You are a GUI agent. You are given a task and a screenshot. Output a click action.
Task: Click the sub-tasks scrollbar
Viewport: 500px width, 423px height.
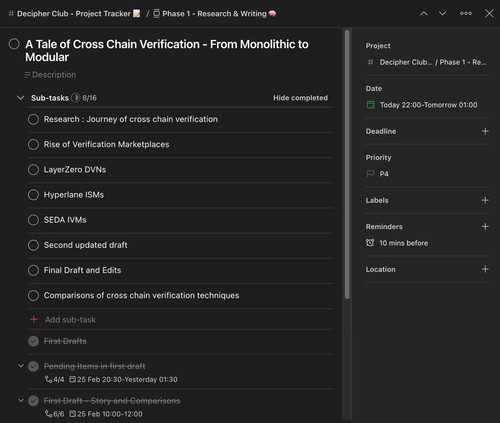347,164
